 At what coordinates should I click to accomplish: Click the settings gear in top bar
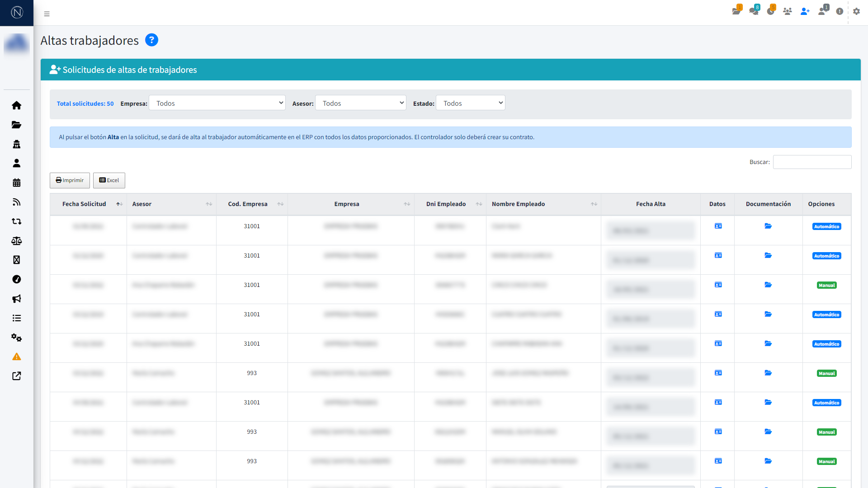click(856, 11)
